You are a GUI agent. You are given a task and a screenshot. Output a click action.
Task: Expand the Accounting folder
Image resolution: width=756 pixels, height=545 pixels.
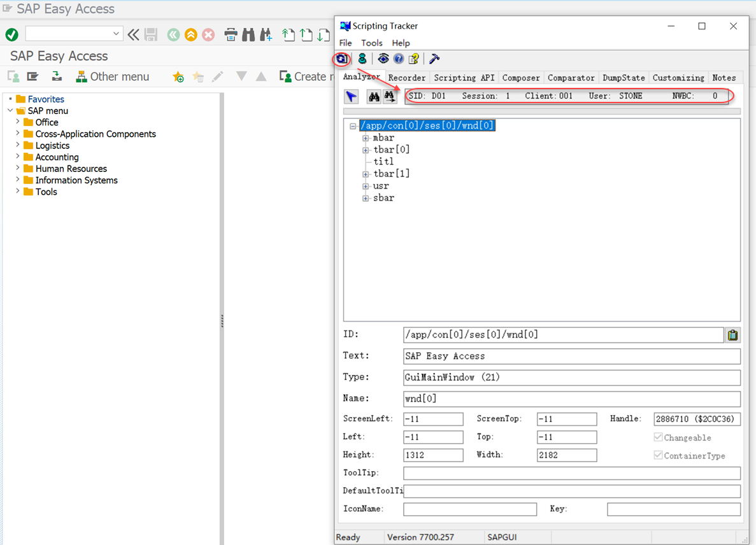tap(18, 156)
